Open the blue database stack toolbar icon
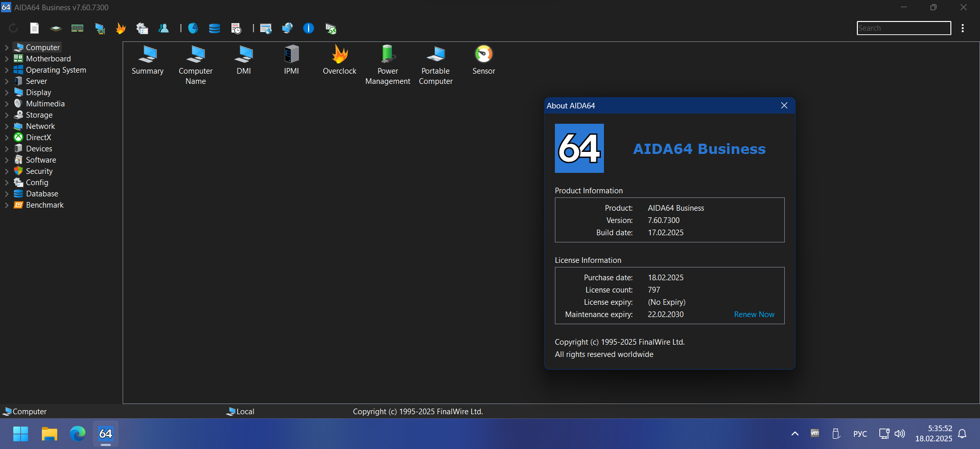The image size is (980, 449). coord(215,28)
